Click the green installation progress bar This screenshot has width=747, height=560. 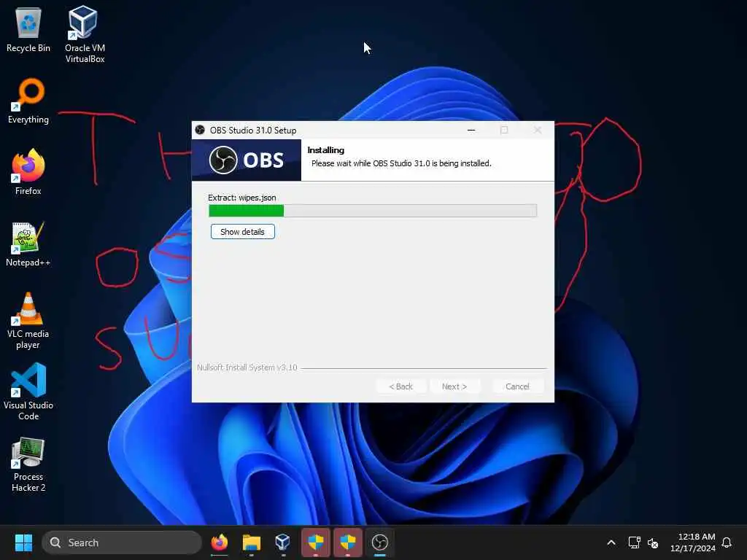tap(373, 211)
